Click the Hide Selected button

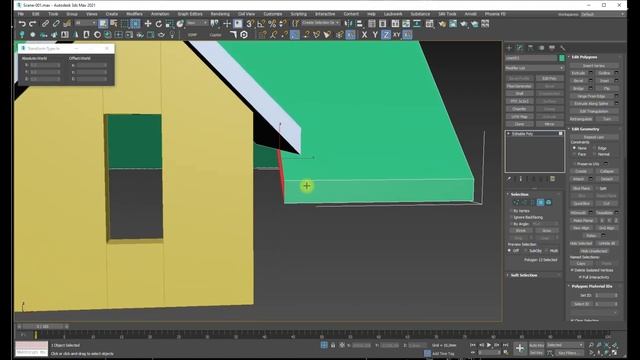pos(581,243)
